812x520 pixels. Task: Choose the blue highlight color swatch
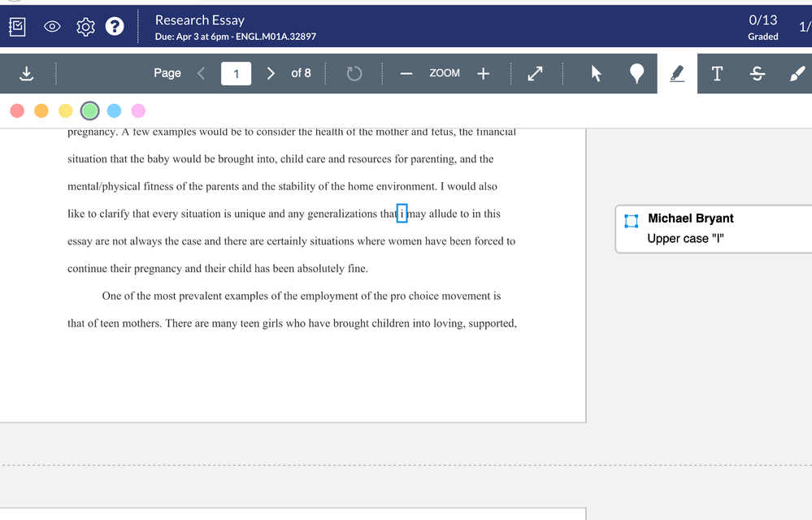tap(115, 110)
